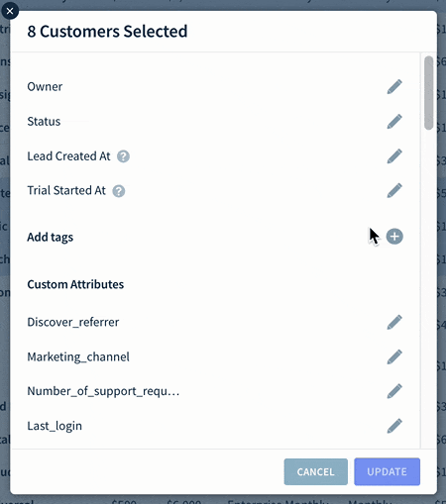Viewport: 446px width, 504px height.
Task: Edit Discover_referrer attribute pencil icon
Action: tap(394, 322)
